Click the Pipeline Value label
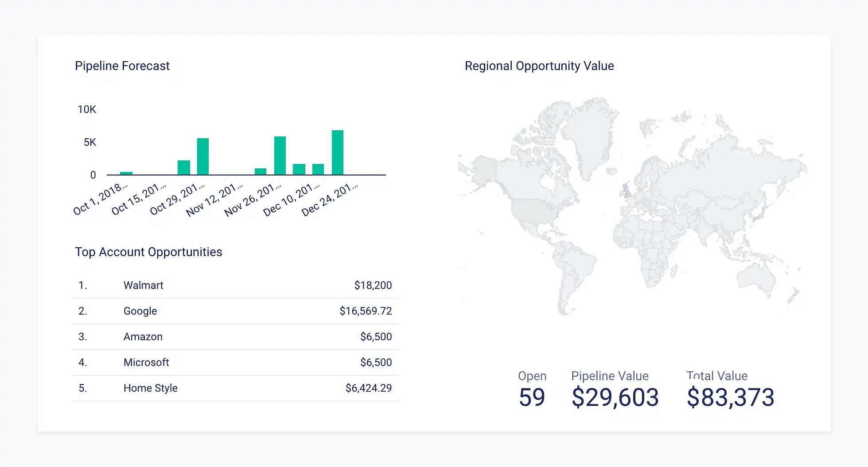 pos(610,376)
